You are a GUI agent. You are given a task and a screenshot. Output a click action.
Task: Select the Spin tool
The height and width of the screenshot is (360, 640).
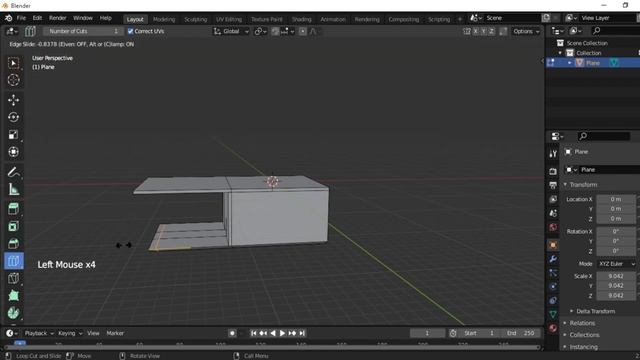13,313
